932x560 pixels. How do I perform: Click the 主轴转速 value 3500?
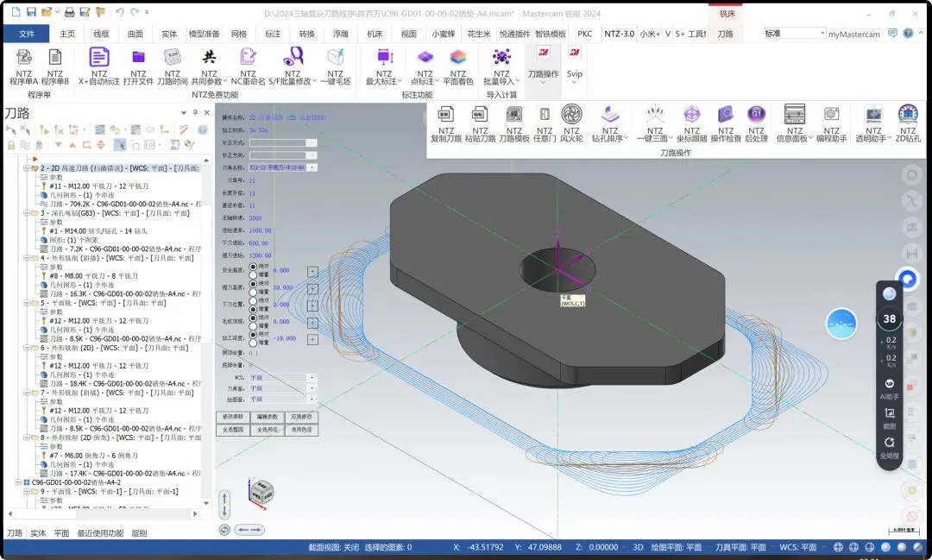tap(255, 218)
